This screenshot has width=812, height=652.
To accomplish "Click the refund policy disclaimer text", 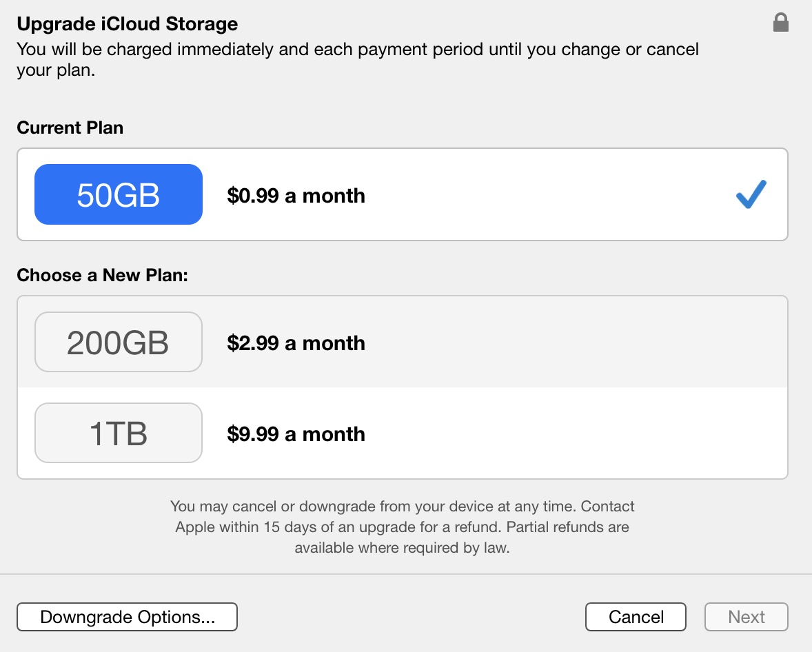I will [402, 527].
